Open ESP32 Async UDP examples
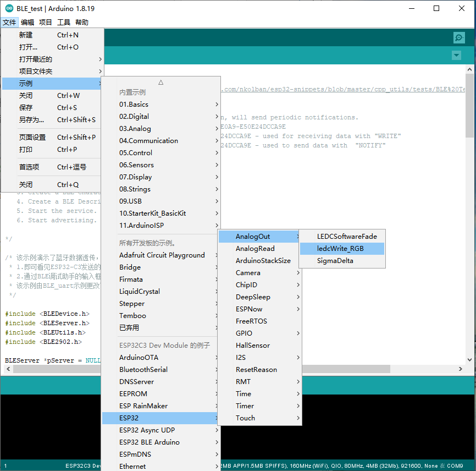 [161, 430]
